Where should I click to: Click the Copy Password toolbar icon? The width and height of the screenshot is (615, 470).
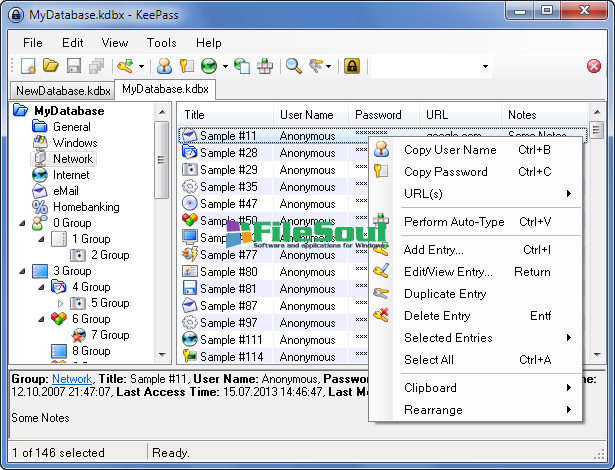(x=187, y=66)
